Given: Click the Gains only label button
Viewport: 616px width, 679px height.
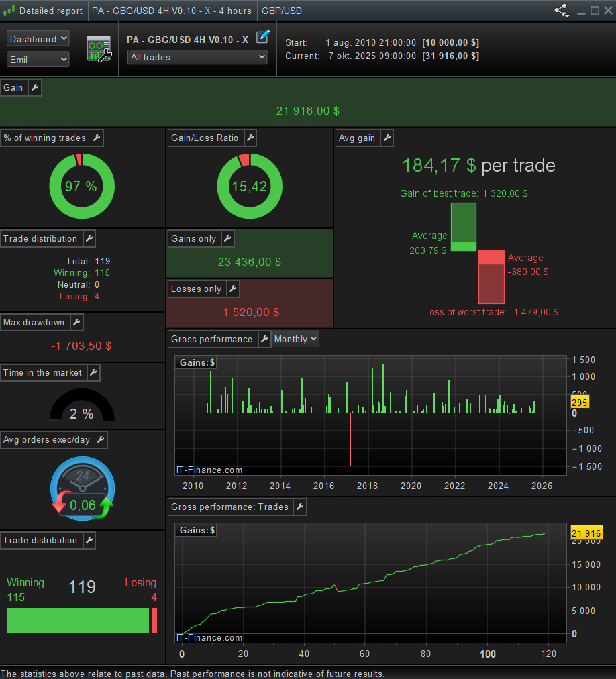Looking at the screenshot, I should click(193, 239).
